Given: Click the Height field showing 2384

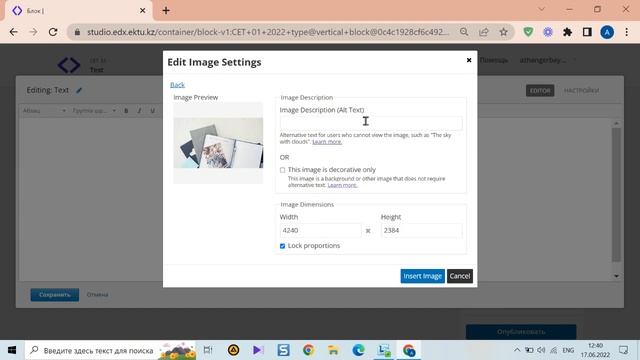Looking at the screenshot, I should tap(421, 230).
